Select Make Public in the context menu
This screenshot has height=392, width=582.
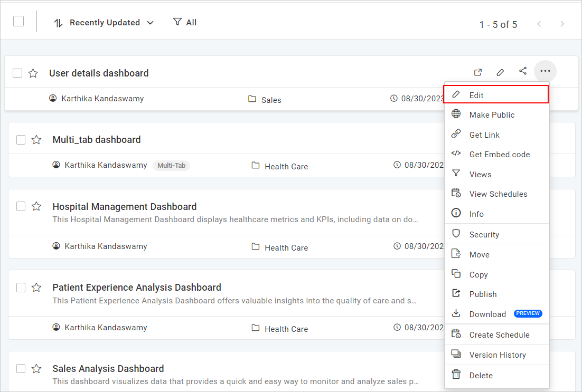pyautogui.click(x=491, y=115)
